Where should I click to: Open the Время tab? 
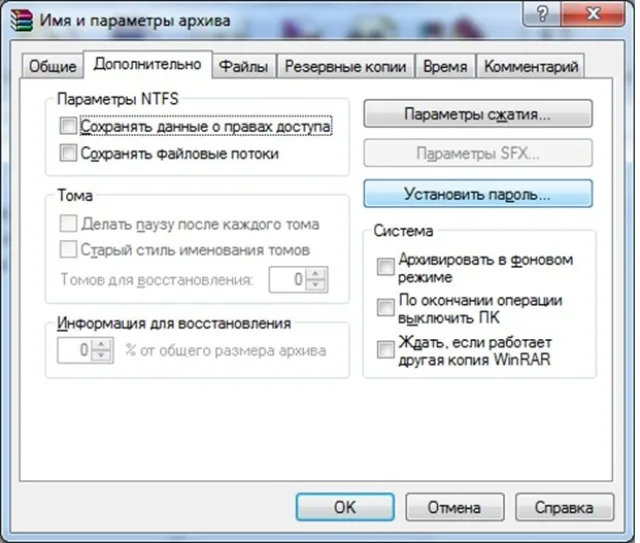pyautogui.click(x=445, y=66)
